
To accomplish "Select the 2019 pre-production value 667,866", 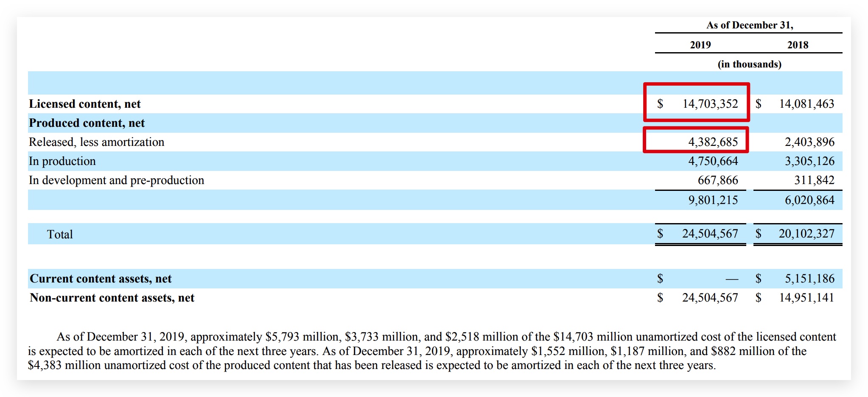I will 717,180.
